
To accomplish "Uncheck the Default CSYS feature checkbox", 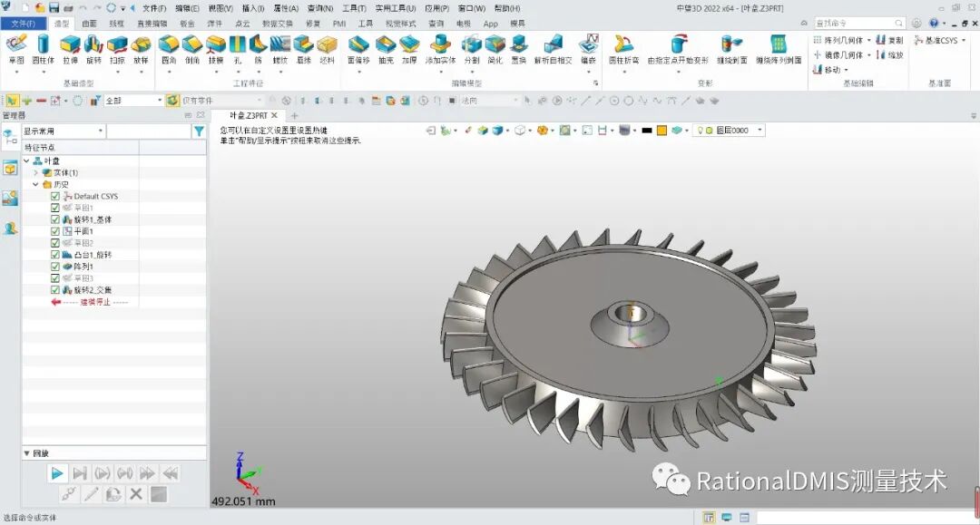I will [55, 196].
